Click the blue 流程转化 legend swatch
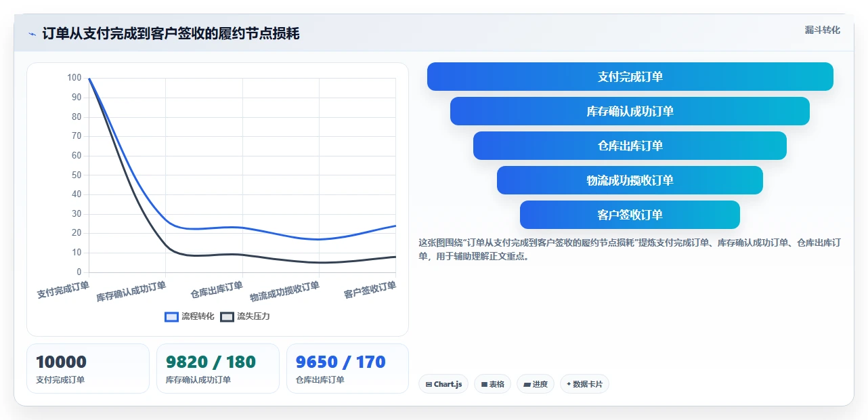Image resolution: width=868 pixels, height=420 pixels. 172,316
